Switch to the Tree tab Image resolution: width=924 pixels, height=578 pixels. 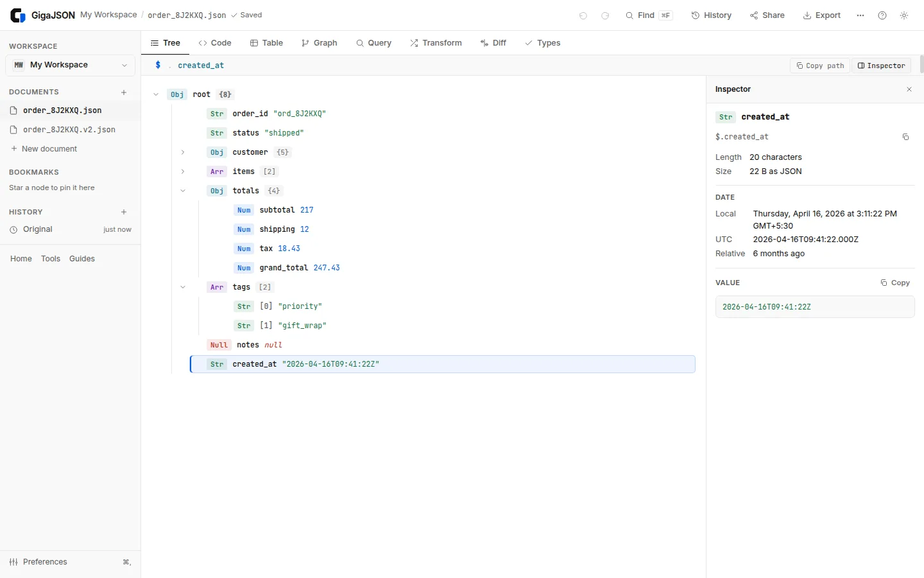165,43
